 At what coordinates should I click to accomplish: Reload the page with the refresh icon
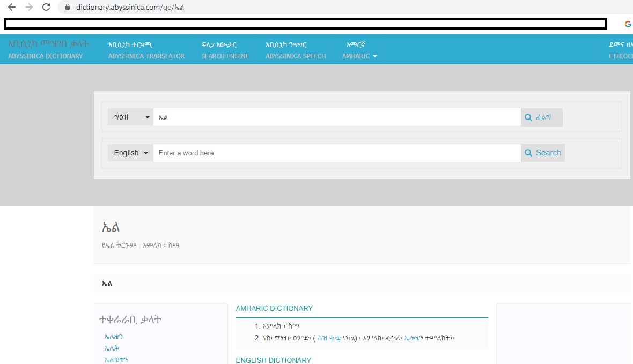point(46,7)
